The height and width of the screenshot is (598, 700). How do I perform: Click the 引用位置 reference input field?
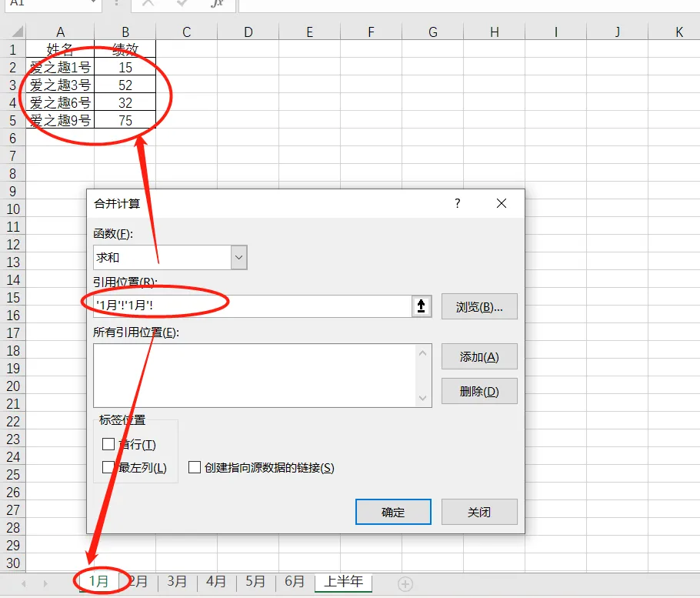(x=252, y=306)
